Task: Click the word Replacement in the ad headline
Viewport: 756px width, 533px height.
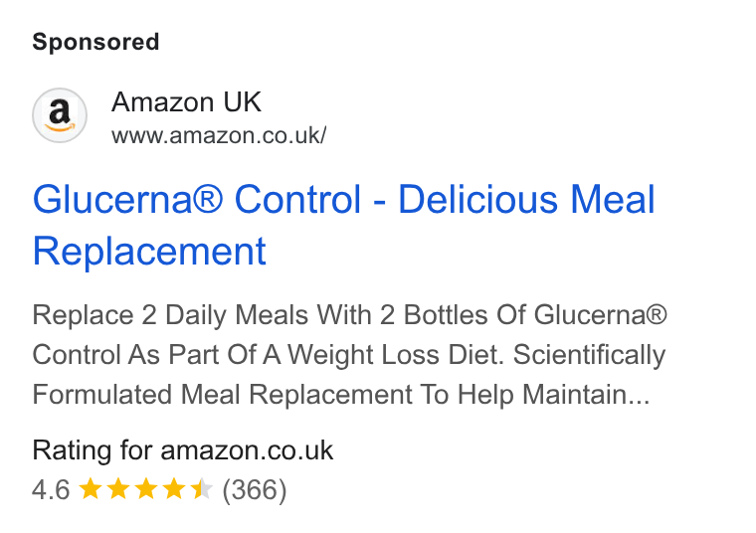Action: tap(149, 251)
